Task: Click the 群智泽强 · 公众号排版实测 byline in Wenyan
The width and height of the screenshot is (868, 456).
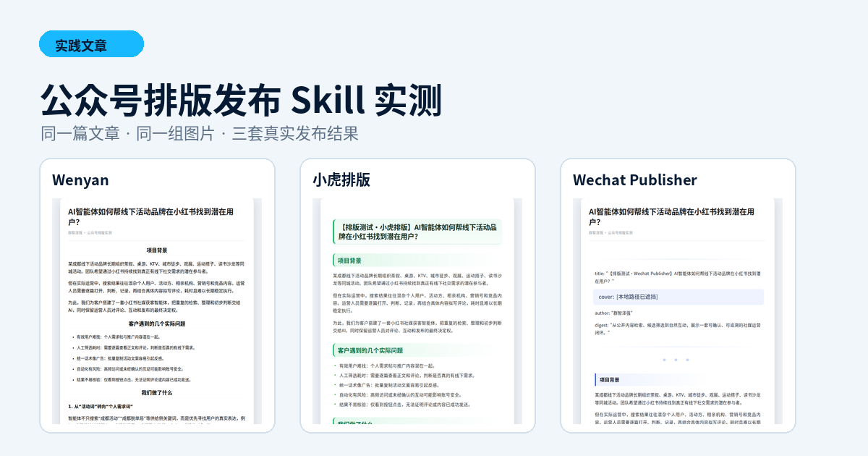Action: pos(90,233)
